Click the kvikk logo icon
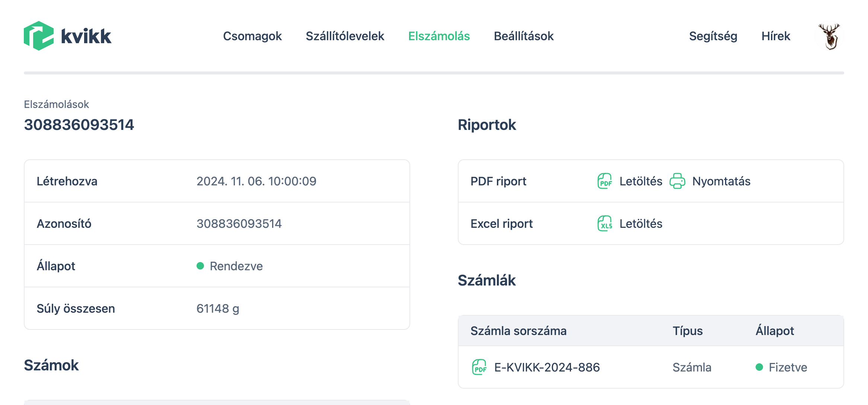This screenshot has height=405, width=868. (x=39, y=36)
